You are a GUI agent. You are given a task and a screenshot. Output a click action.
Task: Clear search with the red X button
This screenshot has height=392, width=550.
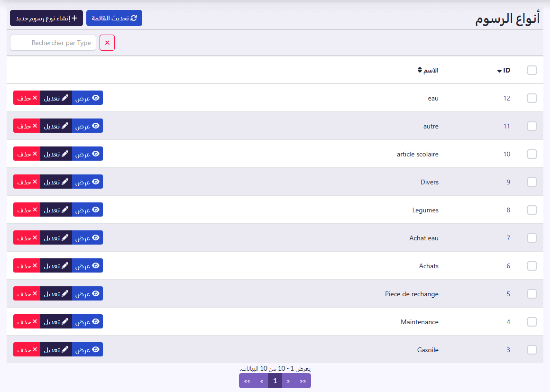107,43
